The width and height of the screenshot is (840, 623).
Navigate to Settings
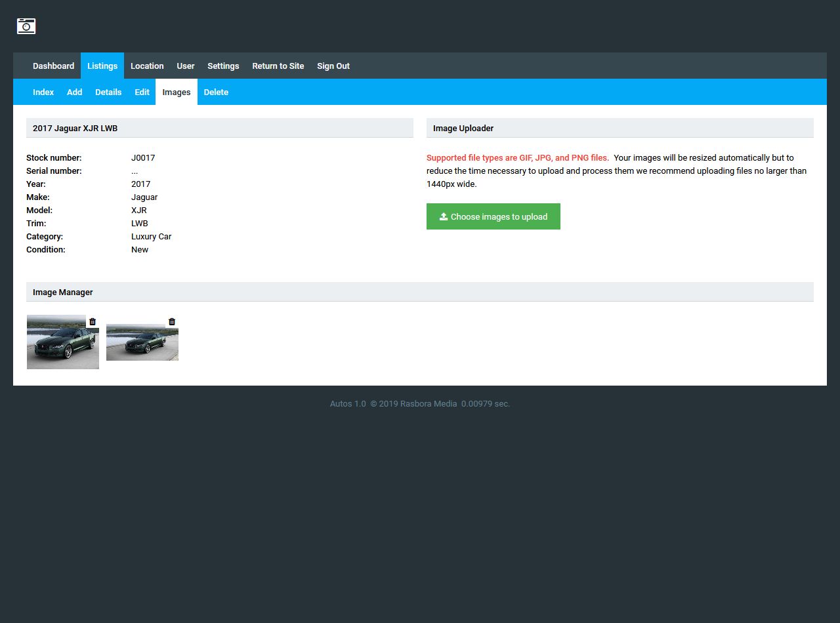pyautogui.click(x=223, y=66)
